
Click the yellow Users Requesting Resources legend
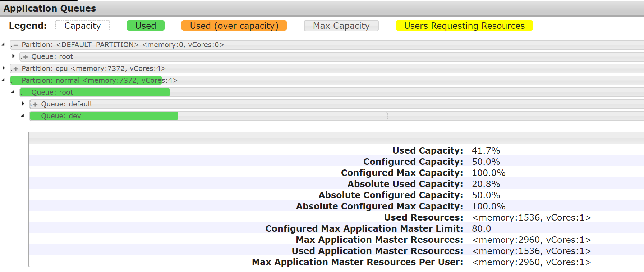(464, 26)
